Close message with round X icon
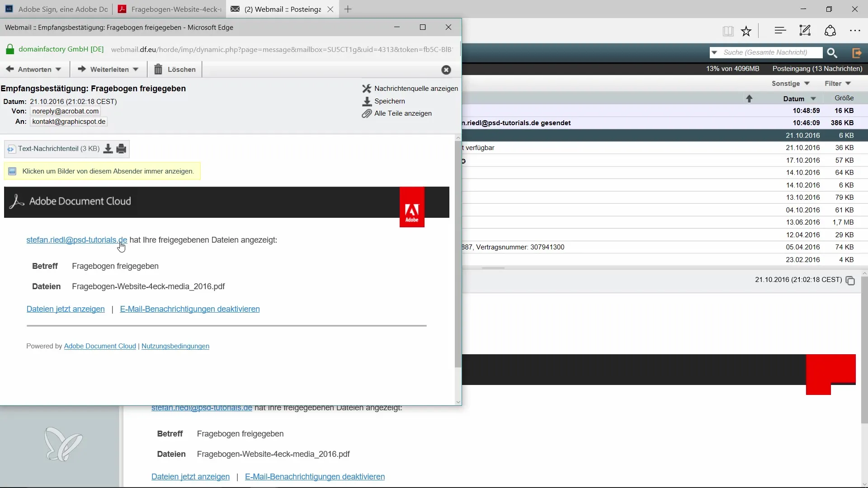 click(446, 70)
